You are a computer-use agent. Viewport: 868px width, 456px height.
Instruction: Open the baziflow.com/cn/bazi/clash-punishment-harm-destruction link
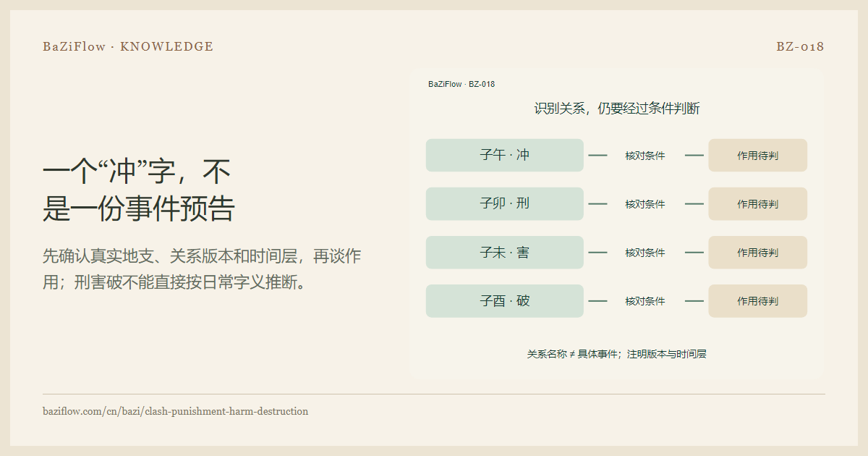point(176,411)
